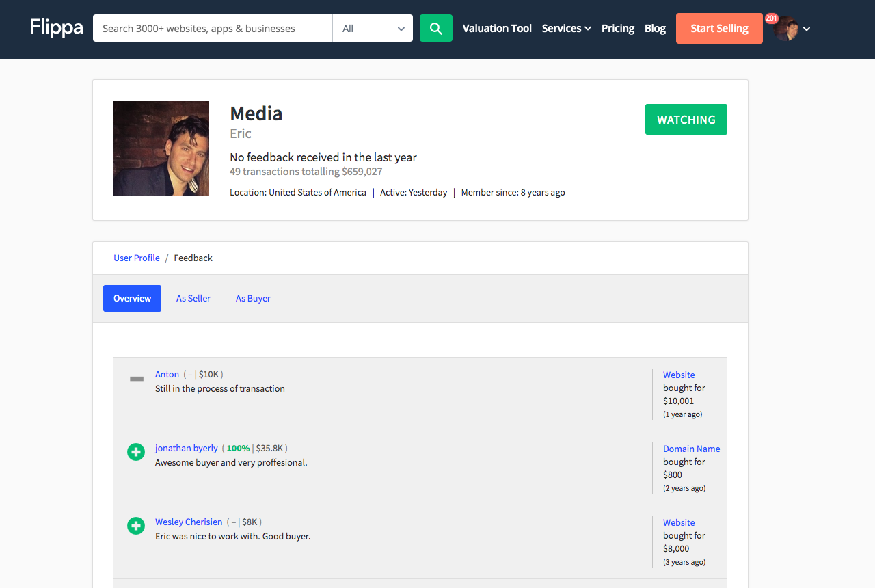Image resolution: width=875 pixels, height=588 pixels.
Task: Expand the account menu chevron
Action: [x=807, y=29]
